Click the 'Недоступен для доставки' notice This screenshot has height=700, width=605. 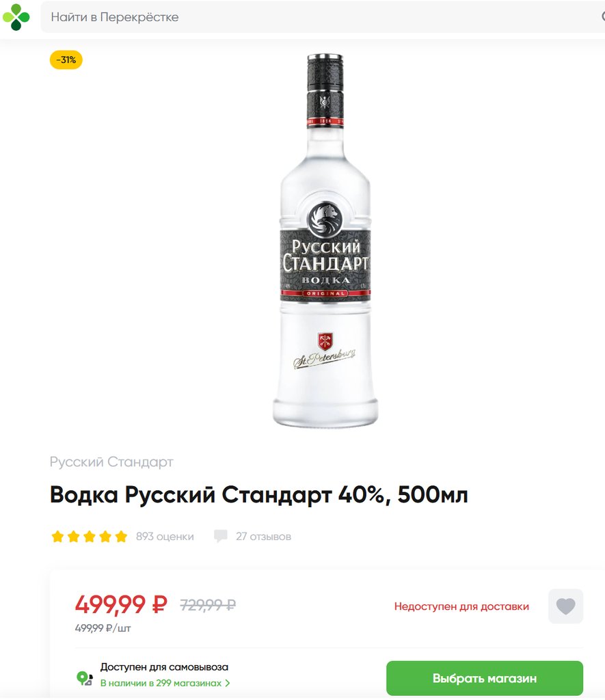click(x=461, y=606)
